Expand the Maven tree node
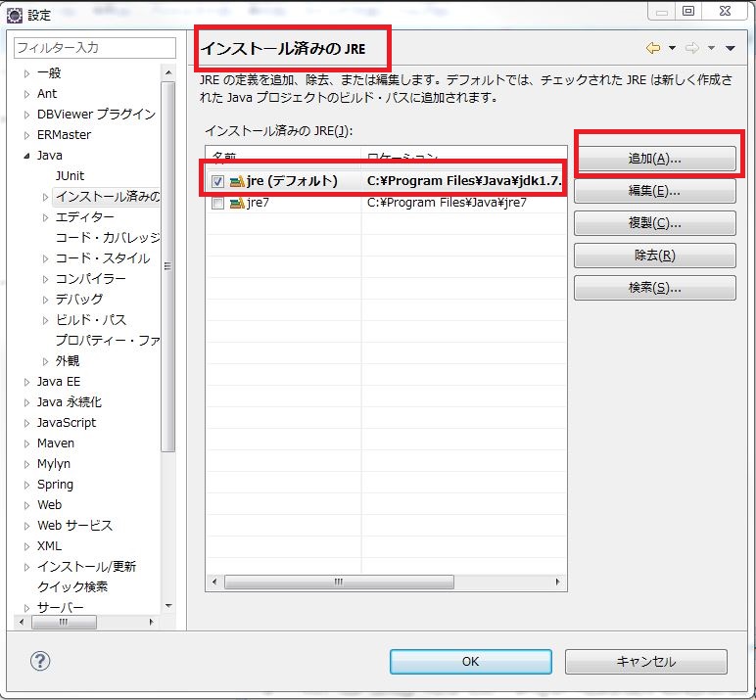Viewport: 756px width, 700px height. (26, 443)
